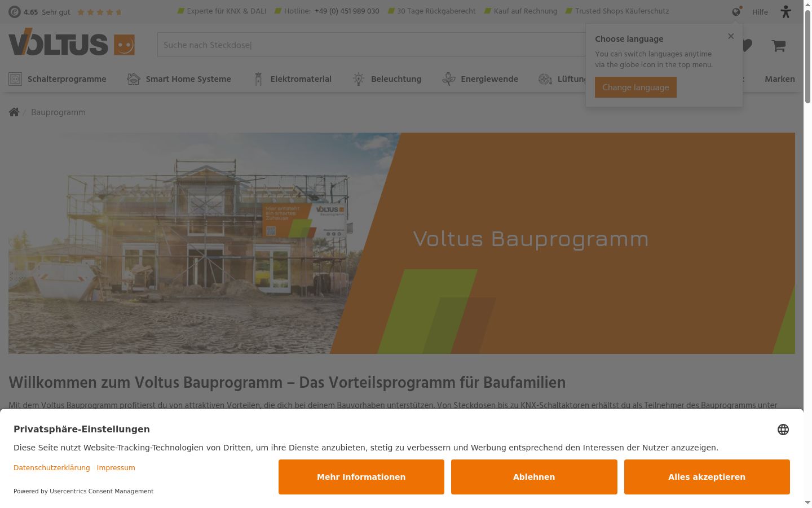Call hotline number +49 (0) 451 989 030
The height and width of the screenshot is (508, 812).
click(347, 11)
